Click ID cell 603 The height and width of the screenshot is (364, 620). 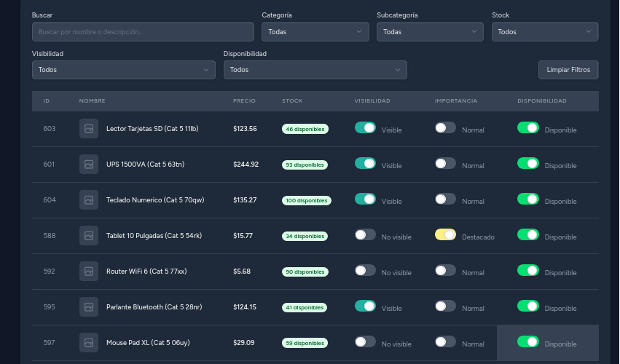point(50,129)
